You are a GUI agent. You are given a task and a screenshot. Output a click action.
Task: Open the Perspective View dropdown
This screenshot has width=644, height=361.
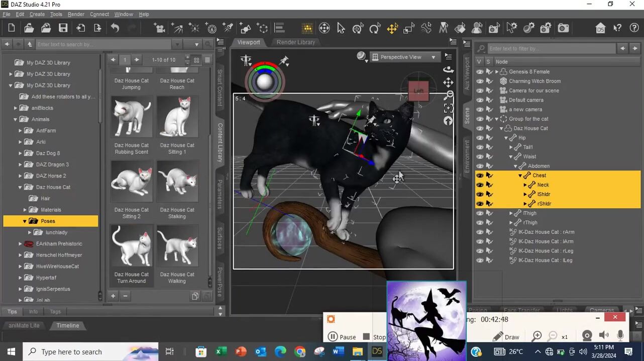(x=404, y=57)
